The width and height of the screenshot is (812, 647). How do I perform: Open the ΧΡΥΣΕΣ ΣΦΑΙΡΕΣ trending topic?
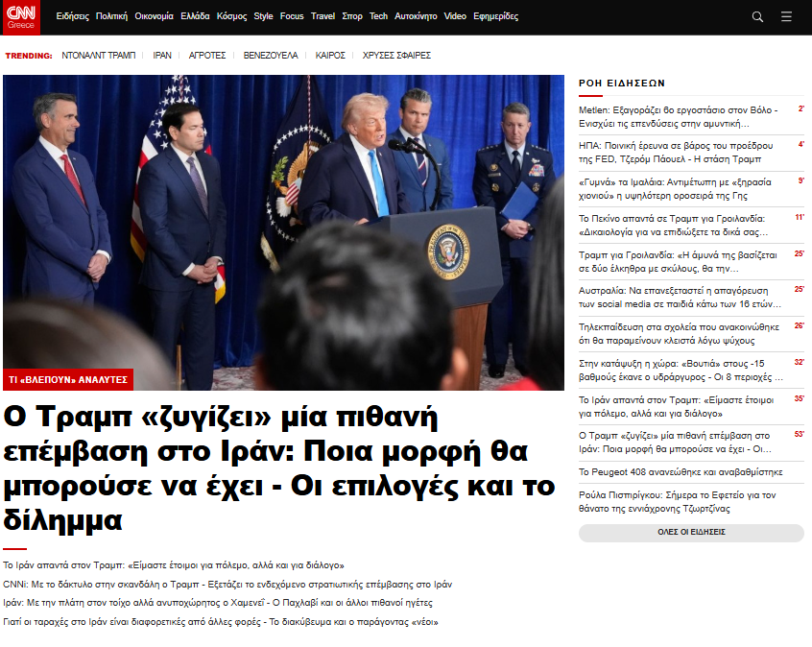pyautogui.click(x=396, y=56)
